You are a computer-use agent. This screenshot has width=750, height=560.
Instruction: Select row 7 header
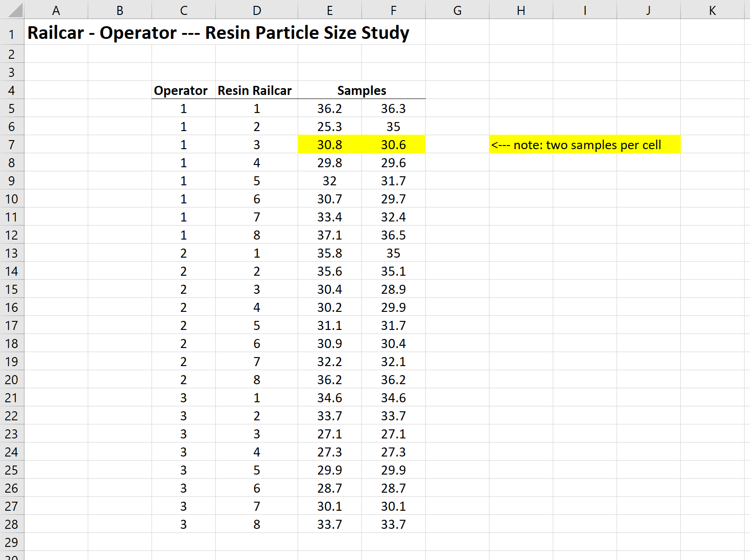point(12,145)
